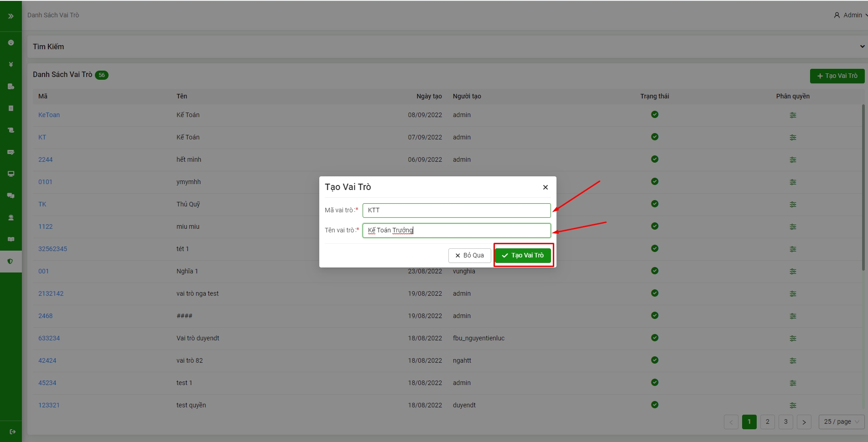Click the Mã vai trò input field
The width and height of the screenshot is (868, 442).
pyautogui.click(x=456, y=211)
